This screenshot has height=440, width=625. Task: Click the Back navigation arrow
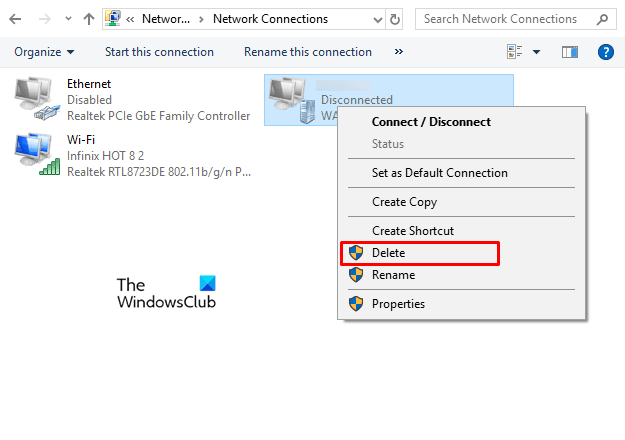pos(14,19)
